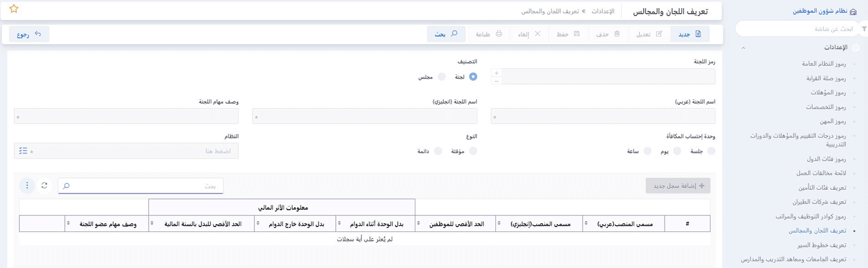Sort by الحد الأقصى للموظفين column
Image resolution: width=868 pixels, height=268 pixels.
click(456, 223)
